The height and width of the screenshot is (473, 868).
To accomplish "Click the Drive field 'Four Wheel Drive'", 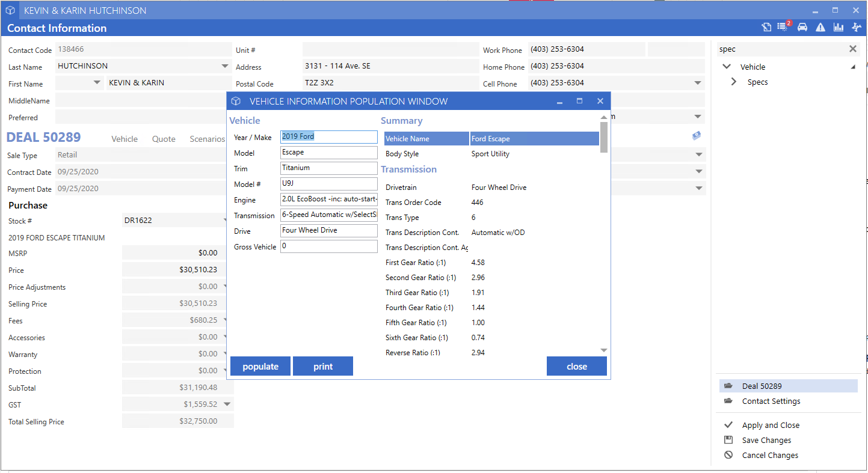I will [x=329, y=231].
